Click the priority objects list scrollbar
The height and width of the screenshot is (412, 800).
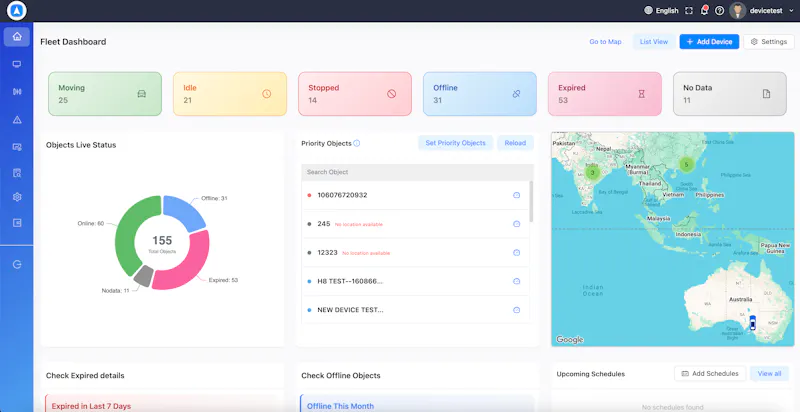pos(531,201)
